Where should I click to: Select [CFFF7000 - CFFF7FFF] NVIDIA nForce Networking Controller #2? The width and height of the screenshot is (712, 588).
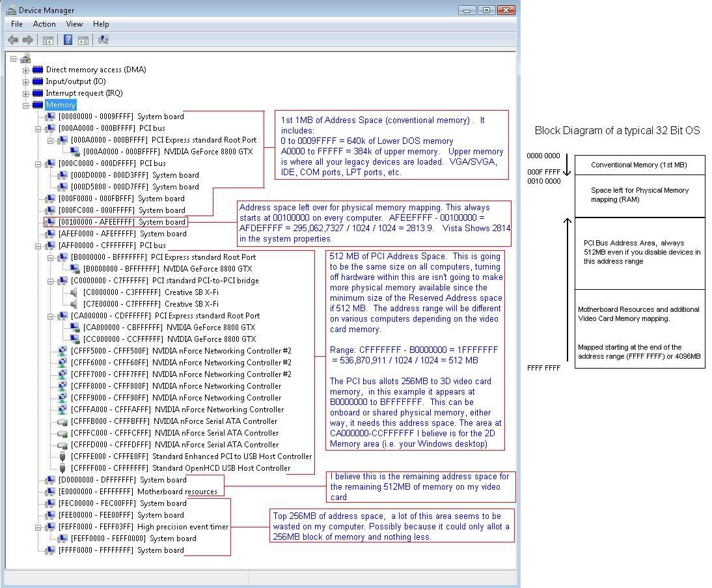[x=181, y=374]
